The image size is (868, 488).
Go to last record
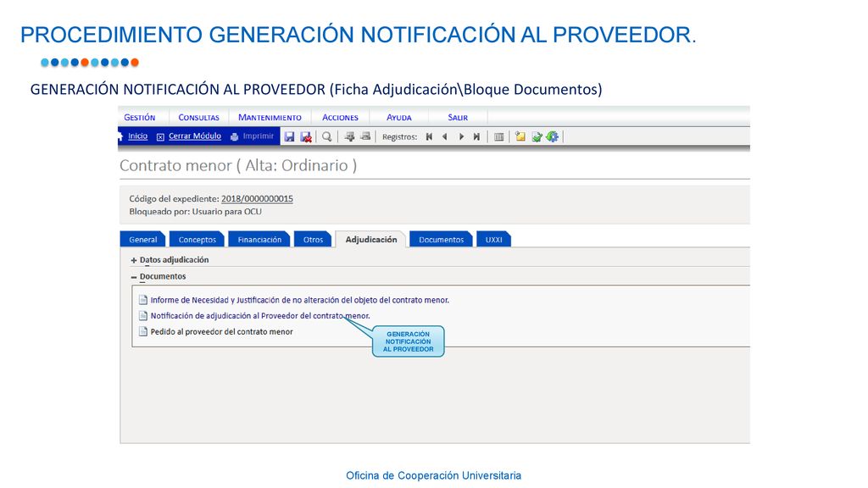point(476,136)
